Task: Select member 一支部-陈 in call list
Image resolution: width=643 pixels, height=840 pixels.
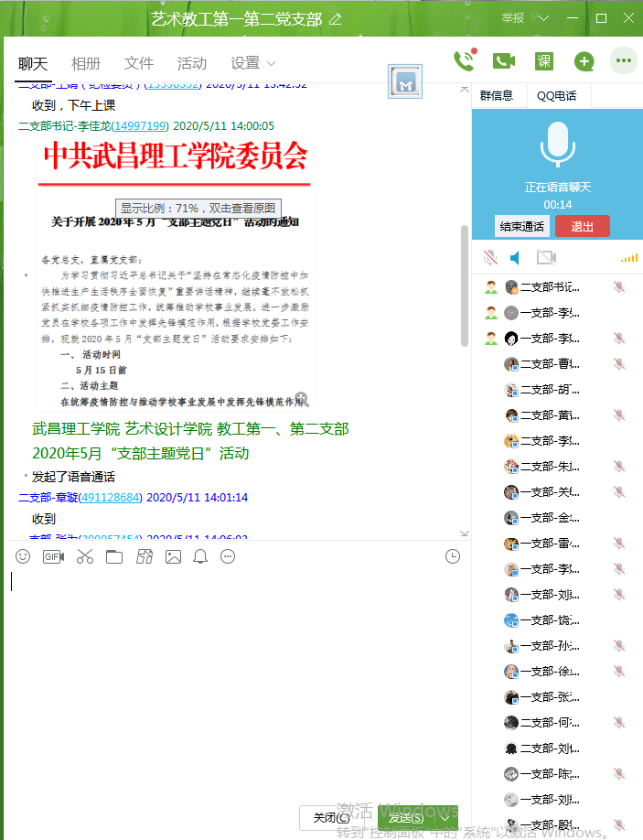Action: tap(557, 774)
